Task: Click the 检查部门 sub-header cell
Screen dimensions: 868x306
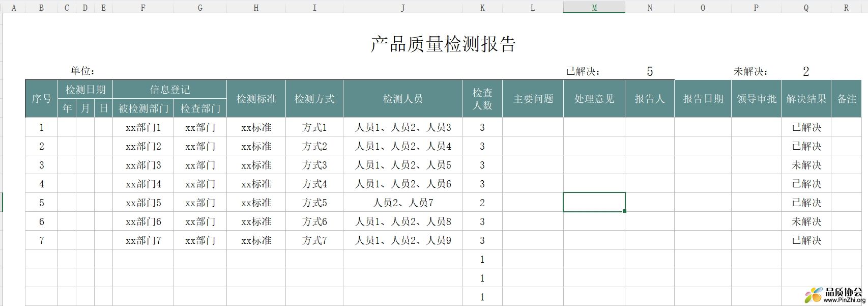Action: click(x=200, y=108)
